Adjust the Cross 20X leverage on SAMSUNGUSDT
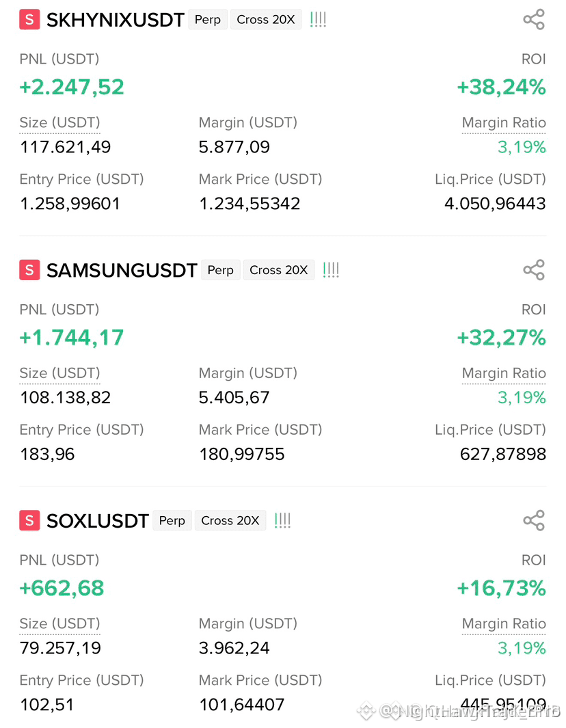The height and width of the screenshot is (728, 566). (x=279, y=270)
